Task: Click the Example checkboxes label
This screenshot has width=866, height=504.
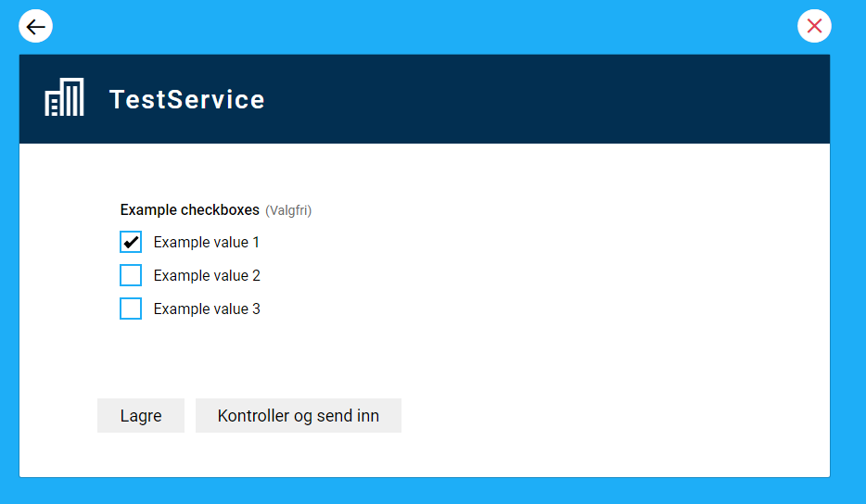Action: (x=190, y=209)
